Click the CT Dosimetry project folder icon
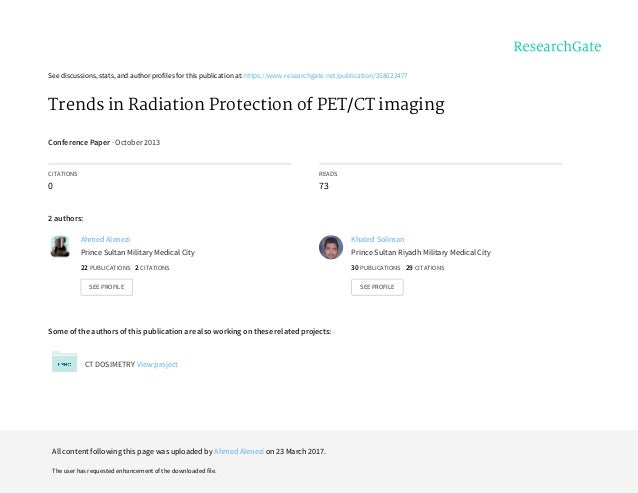638x493 pixels. [x=64, y=362]
